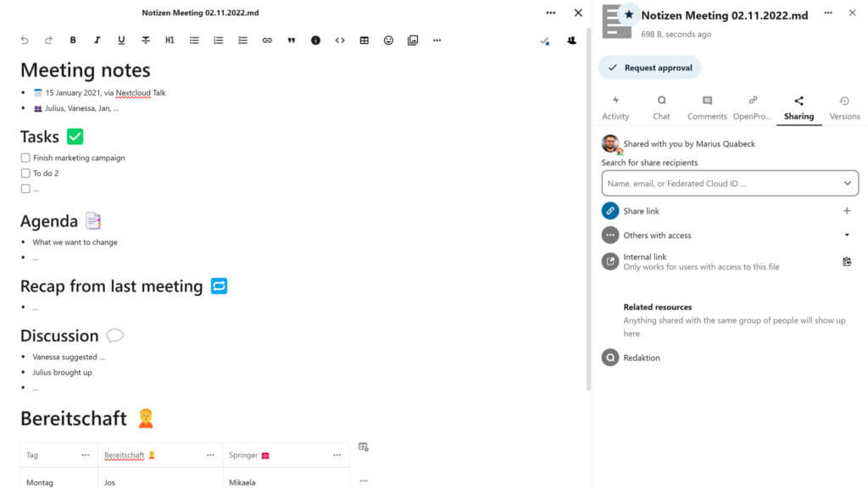The width and height of the screenshot is (868, 488).
Task: Star the file as favorite
Action: pyautogui.click(x=629, y=15)
